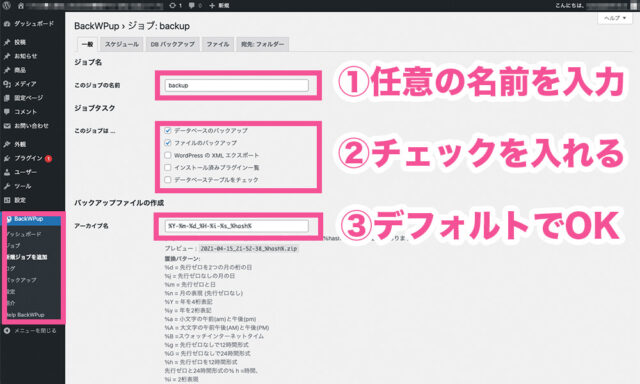Viewport: 640px width, 384px height.
Task: Switch to the スケジュール tab
Action: pos(121,44)
